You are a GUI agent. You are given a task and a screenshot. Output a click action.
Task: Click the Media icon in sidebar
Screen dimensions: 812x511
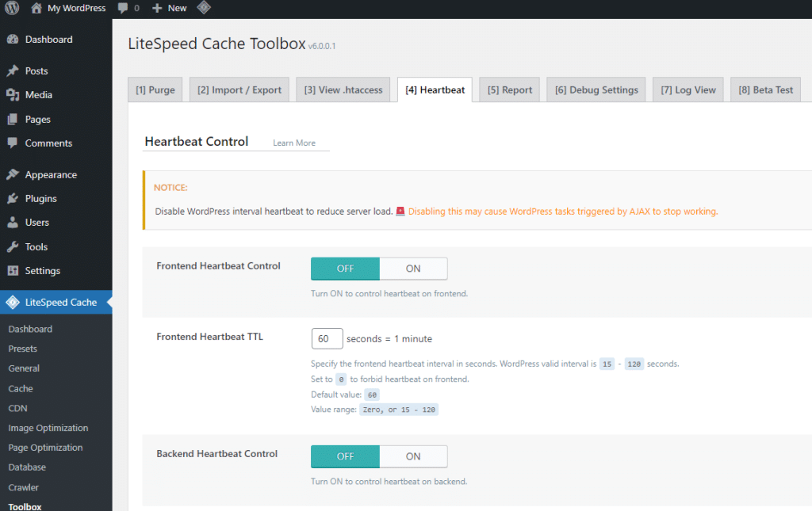(x=13, y=94)
